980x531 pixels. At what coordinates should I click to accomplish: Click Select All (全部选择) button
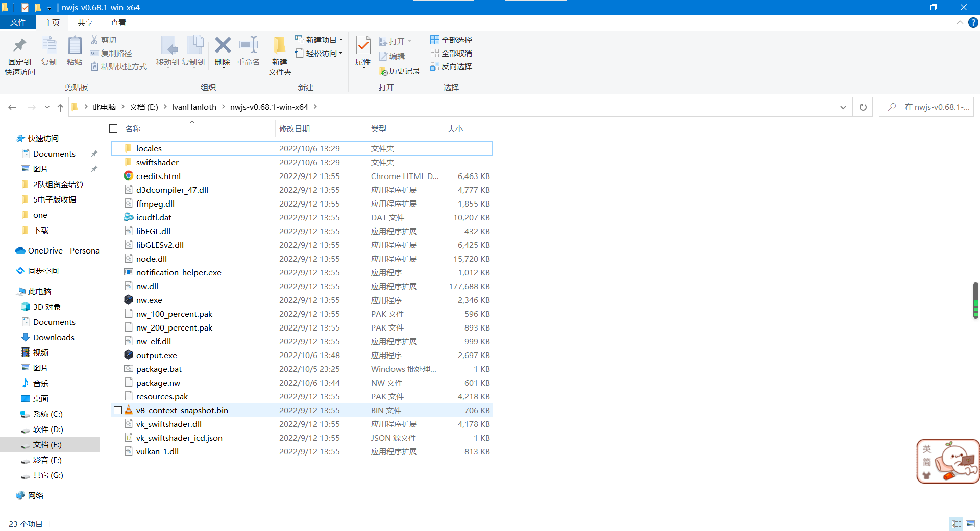pos(451,40)
